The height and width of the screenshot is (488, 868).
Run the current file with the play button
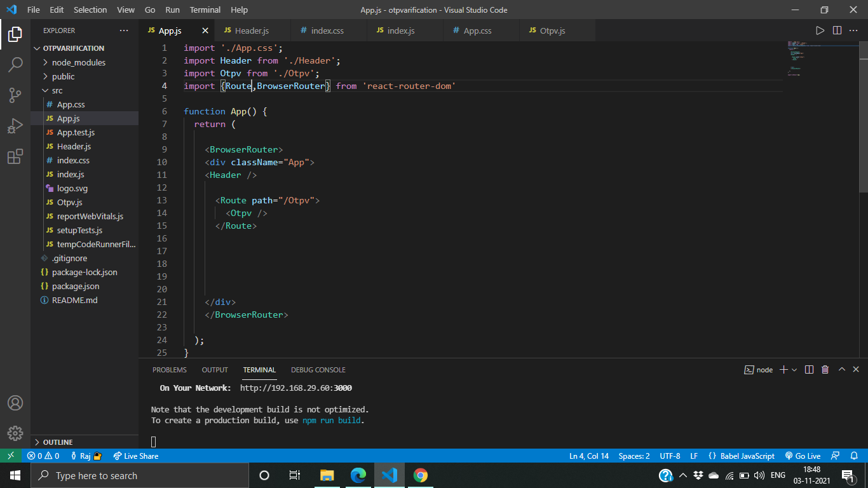coord(820,30)
